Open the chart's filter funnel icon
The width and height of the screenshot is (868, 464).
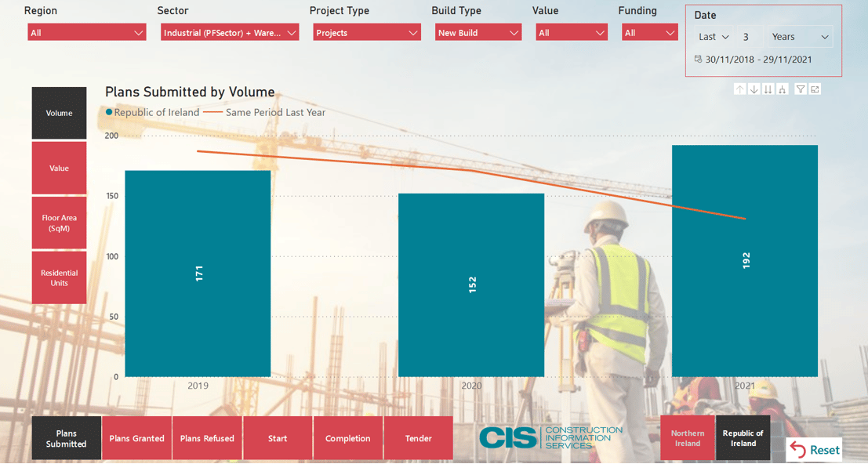(801, 89)
